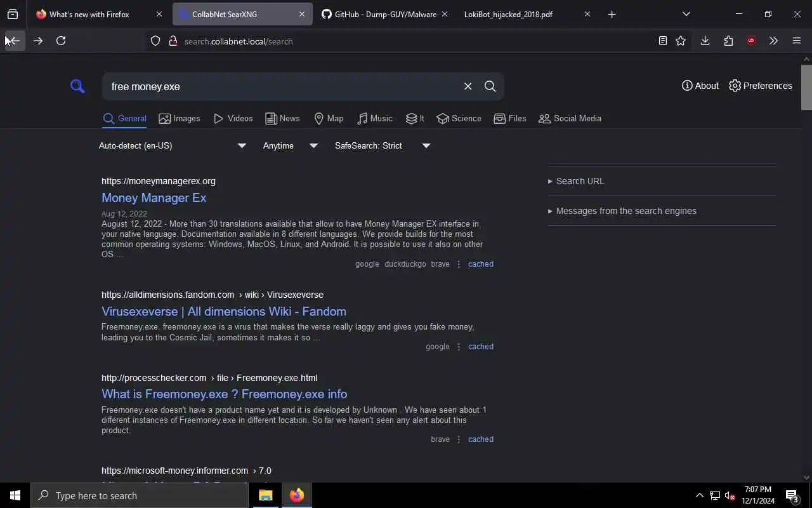The image size is (812, 508).
Task: Click the taskbar Type here to search box
Action: tap(140, 495)
